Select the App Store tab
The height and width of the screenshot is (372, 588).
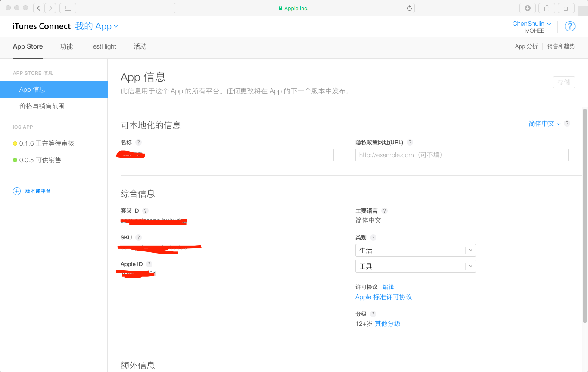click(x=28, y=46)
